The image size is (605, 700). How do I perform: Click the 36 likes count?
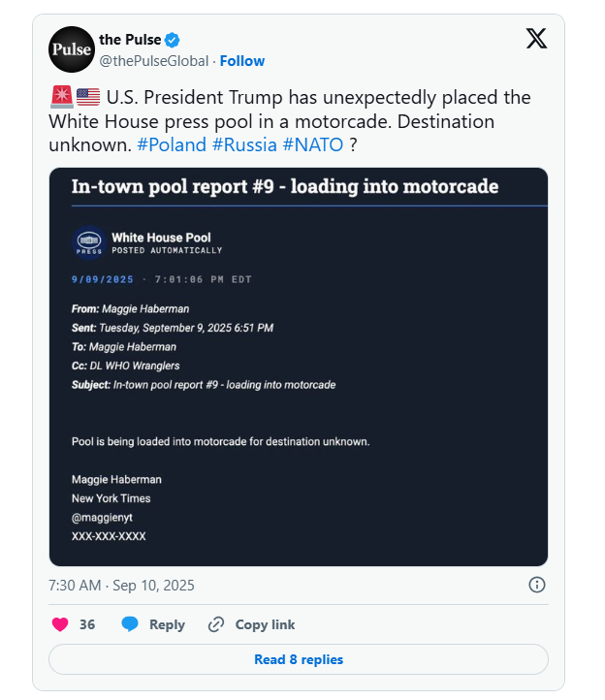tap(87, 624)
